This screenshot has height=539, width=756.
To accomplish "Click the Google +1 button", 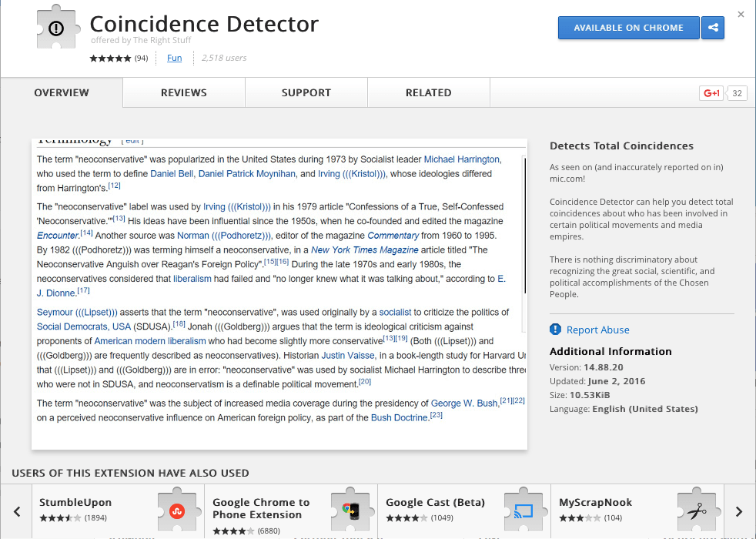I will tap(711, 93).
